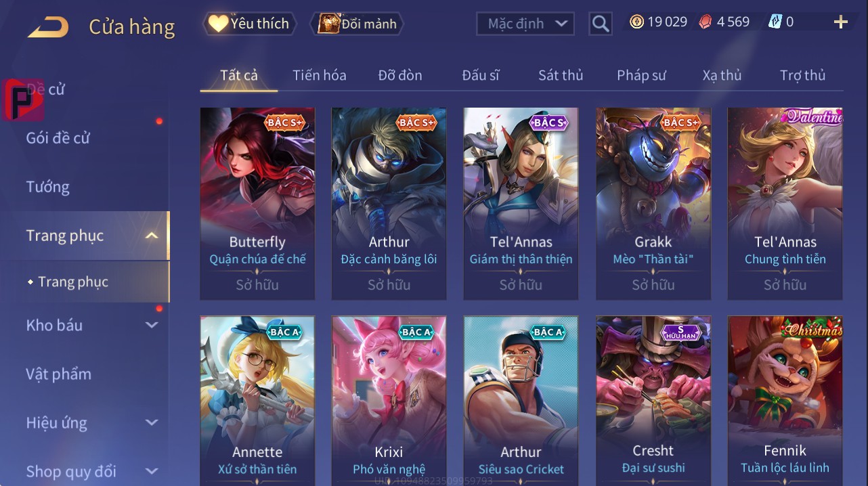Tap the red ruby gem icon
Image resolution: width=868 pixels, height=486 pixels.
pyautogui.click(x=706, y=22)
